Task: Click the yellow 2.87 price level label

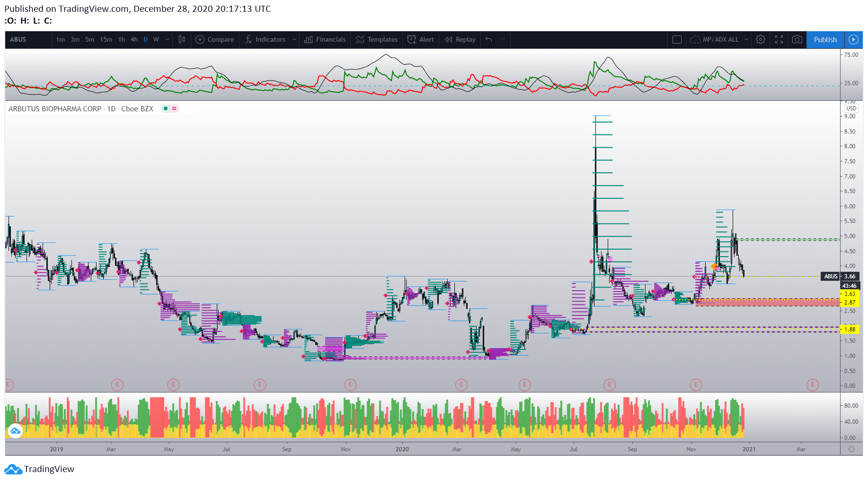Action: tap(850, 303)
